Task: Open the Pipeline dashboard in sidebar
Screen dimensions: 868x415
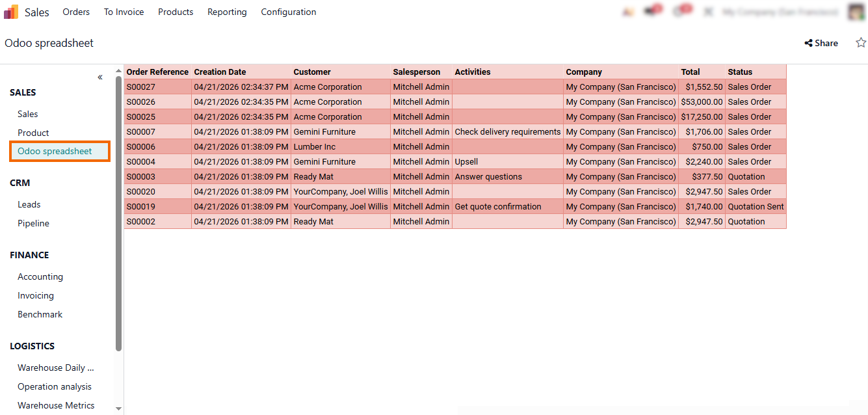Action: click(33, 223)
